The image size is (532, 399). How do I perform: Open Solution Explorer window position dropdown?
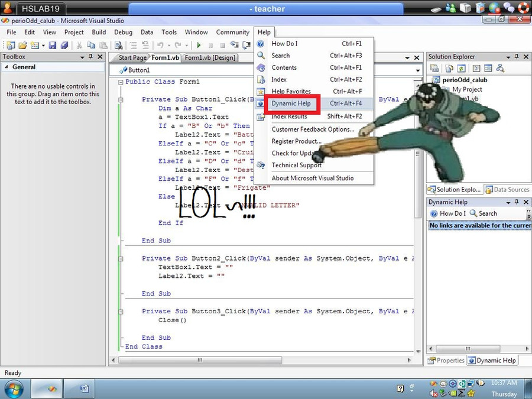coord(508,57)
